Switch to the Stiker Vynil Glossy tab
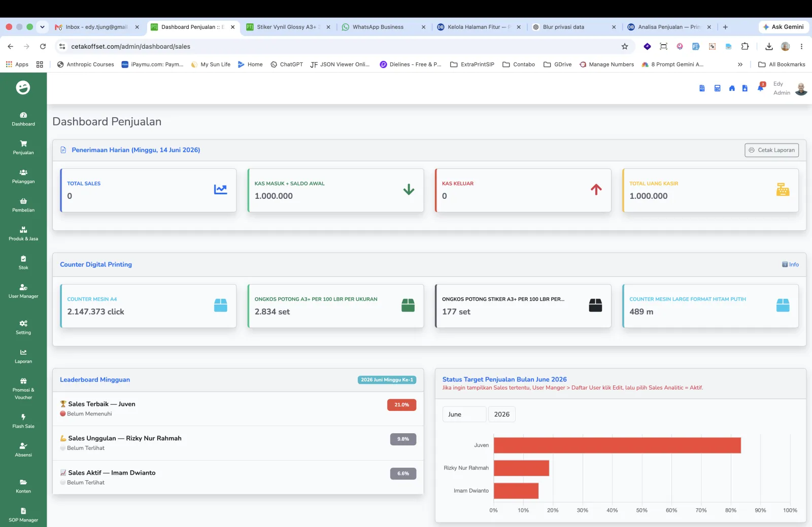This screenshot has height=527, width=812. (x=288, y=27)
